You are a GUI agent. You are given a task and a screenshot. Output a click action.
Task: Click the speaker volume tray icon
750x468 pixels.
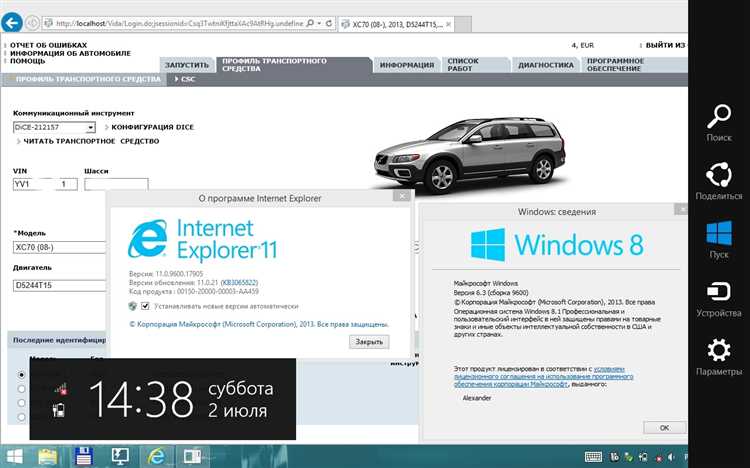671,457
